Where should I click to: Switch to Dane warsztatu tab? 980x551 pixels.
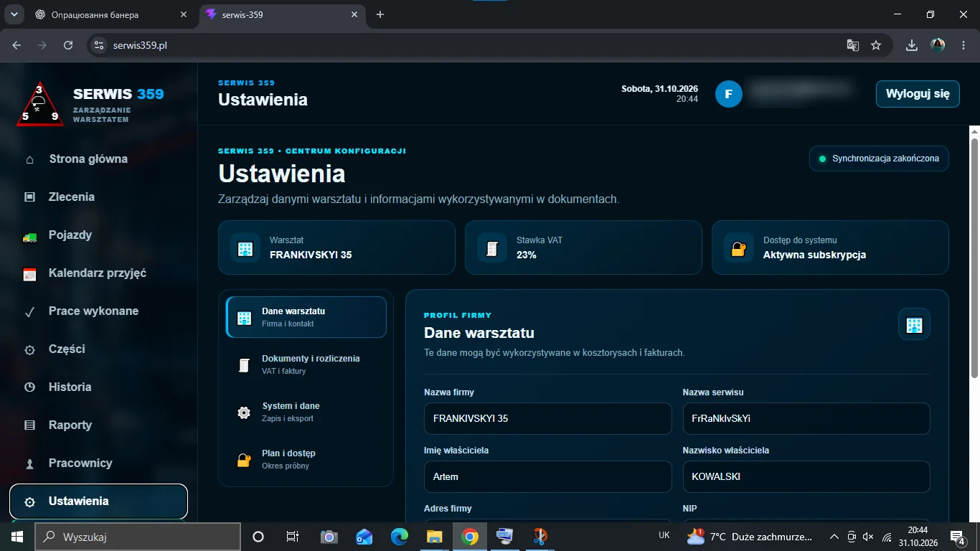tap(306, 317)
